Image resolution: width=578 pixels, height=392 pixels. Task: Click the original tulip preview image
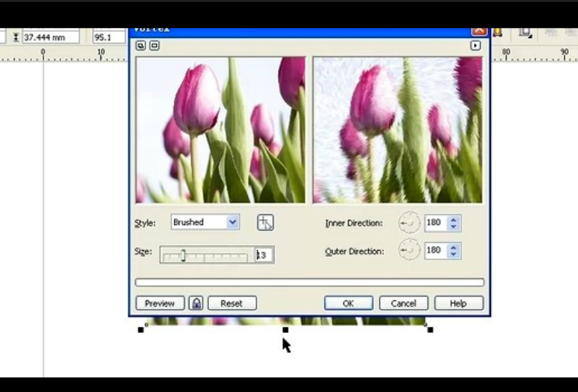(x=221, y=130)
